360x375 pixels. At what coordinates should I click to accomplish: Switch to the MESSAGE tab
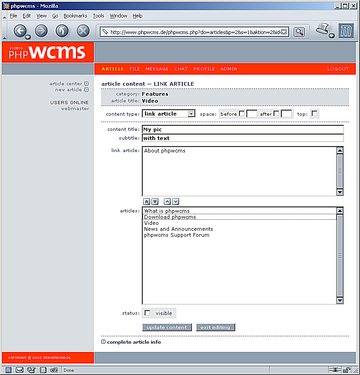(x=157, y=69)
